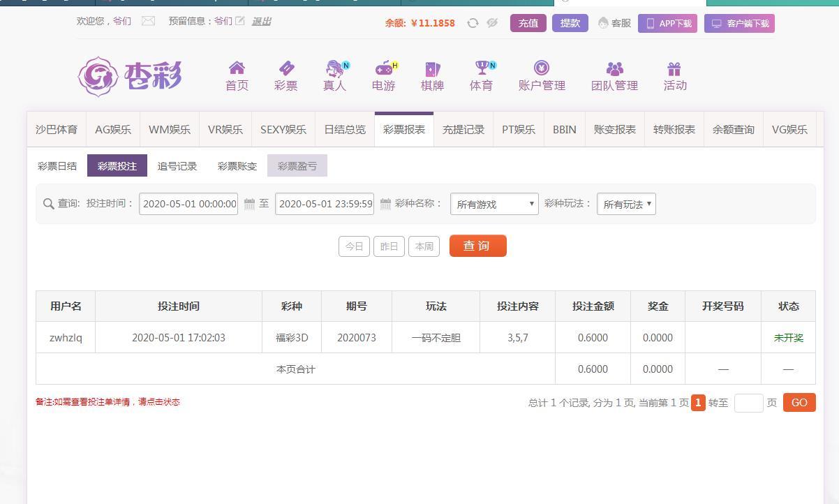
Task: Open 团队管理 team icon
Action: (x=614, y=68)
